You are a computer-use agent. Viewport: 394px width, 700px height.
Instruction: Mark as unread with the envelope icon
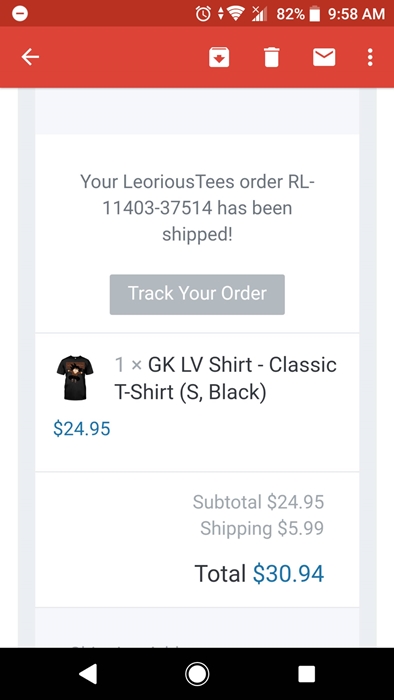[x=324, y=57]
